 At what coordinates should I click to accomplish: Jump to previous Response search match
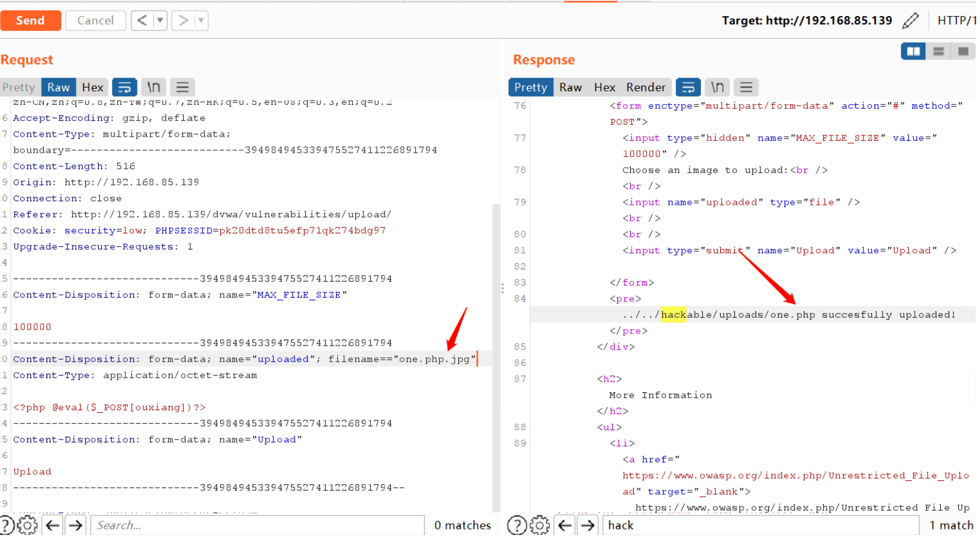(x=565, y=526)
